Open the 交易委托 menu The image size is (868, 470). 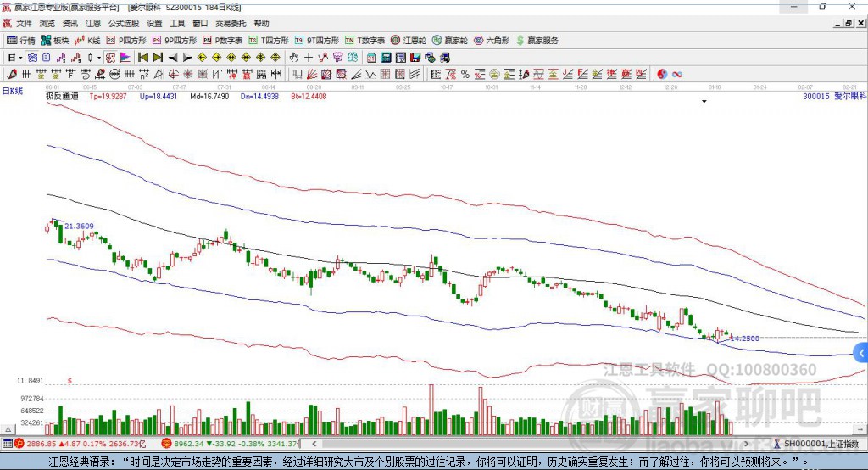click(x=231, y=23)
